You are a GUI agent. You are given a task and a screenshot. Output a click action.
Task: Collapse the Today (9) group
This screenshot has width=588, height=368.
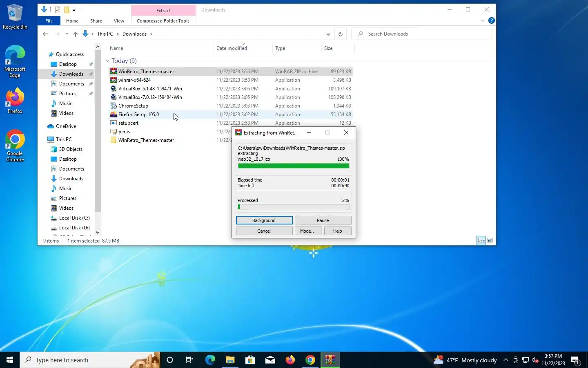pyautogui.click(x=108, y=61)
